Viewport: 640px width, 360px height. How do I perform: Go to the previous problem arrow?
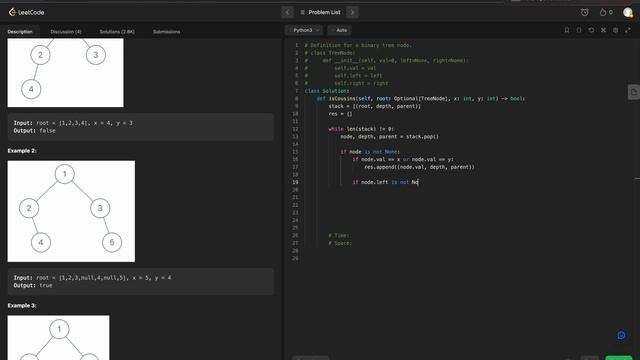point(287,12)
